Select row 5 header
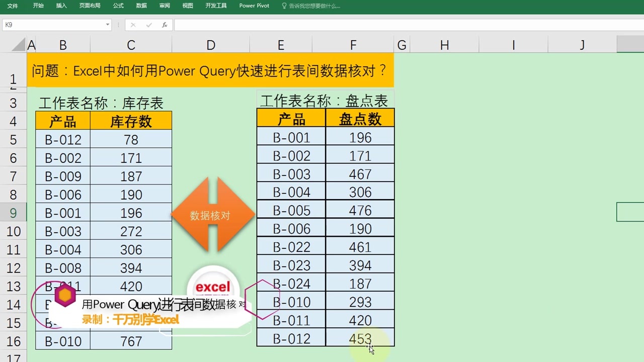Screen dimensions: 644x362 coord(13,140)
